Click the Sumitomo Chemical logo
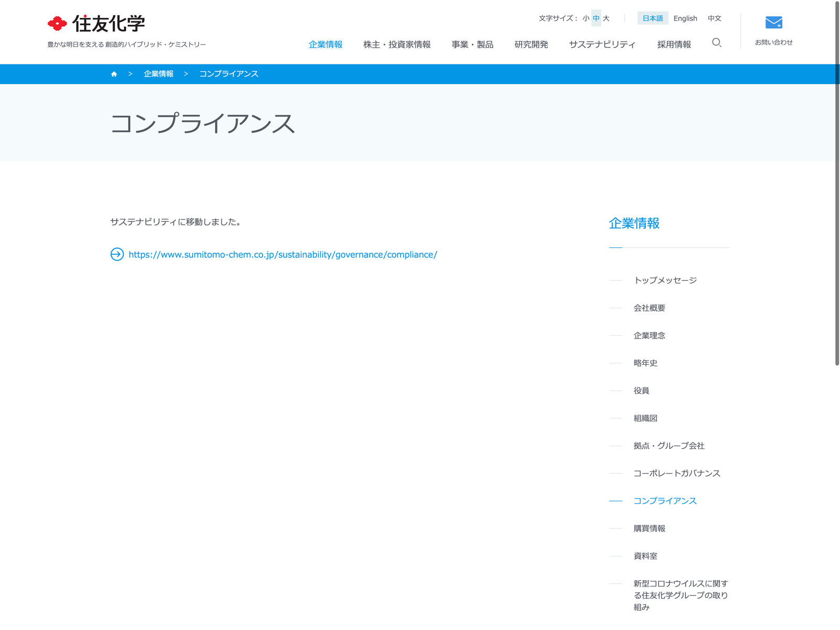Viewport: 840px width, 630px height. pos(96,24)
